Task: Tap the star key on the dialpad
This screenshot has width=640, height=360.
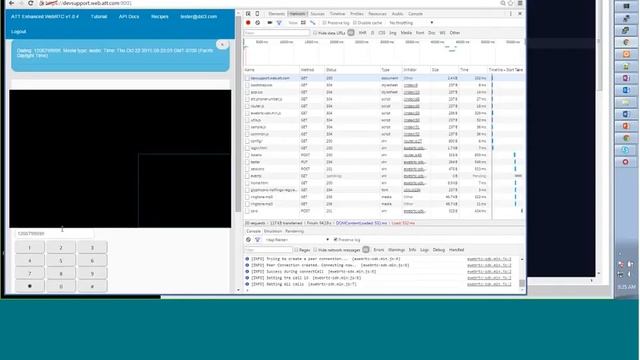Action: point(29,286)
